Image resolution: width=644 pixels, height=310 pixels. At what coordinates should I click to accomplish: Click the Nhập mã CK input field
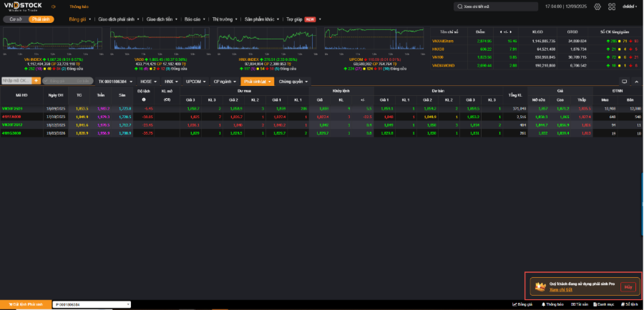coord(17,81)
